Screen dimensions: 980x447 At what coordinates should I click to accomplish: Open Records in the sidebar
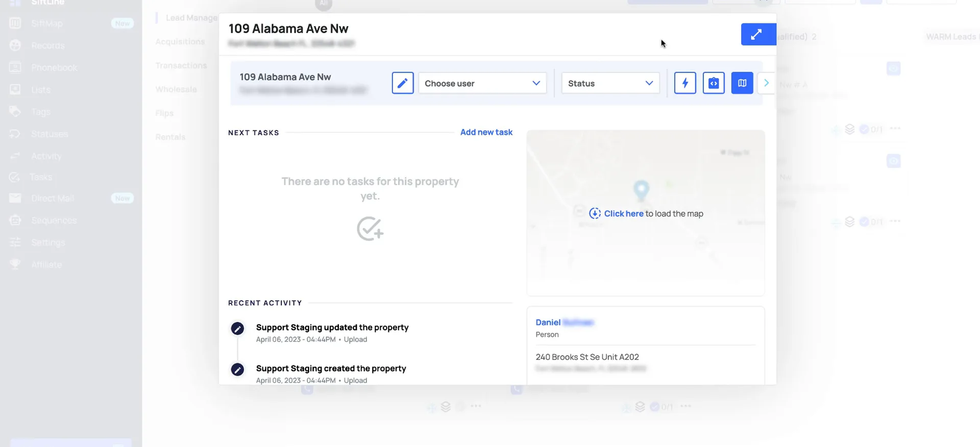(x=48, y=45)
